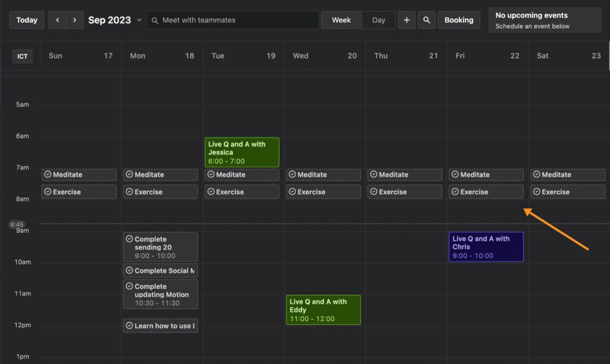The image size is (610, 364).
Task: Open the Booking page
Action: point(459,20)
